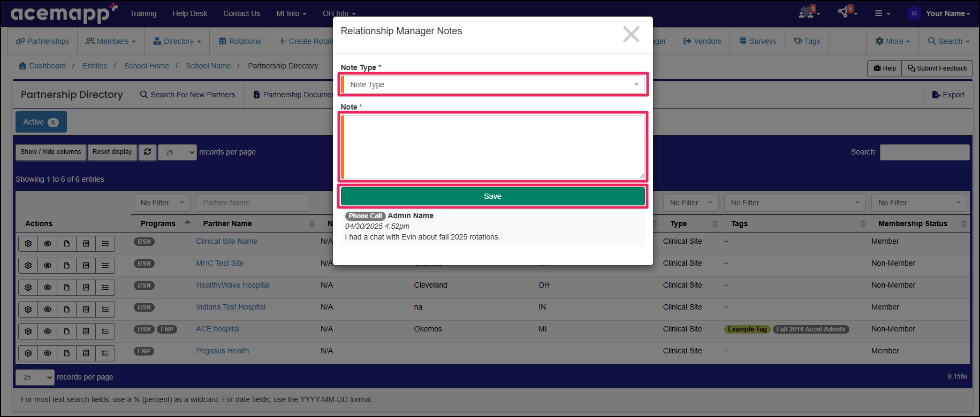This screenshot has width=980, height=417.
Task: Click eye view icon for HealthyWave Hospital row
Action: click(48, 288)
